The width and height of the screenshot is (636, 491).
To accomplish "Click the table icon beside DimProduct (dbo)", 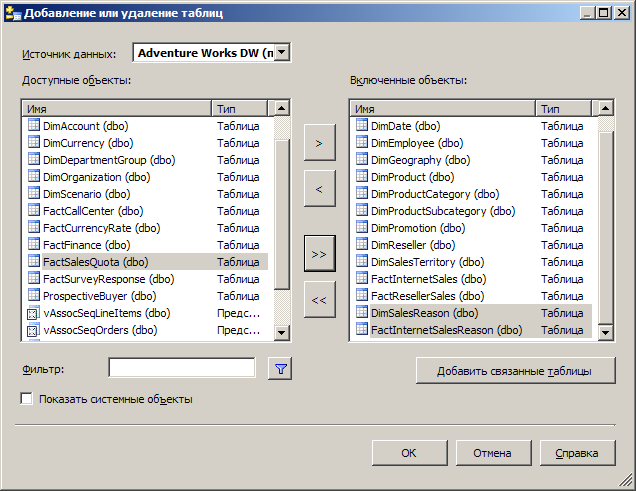I will 361,176.
